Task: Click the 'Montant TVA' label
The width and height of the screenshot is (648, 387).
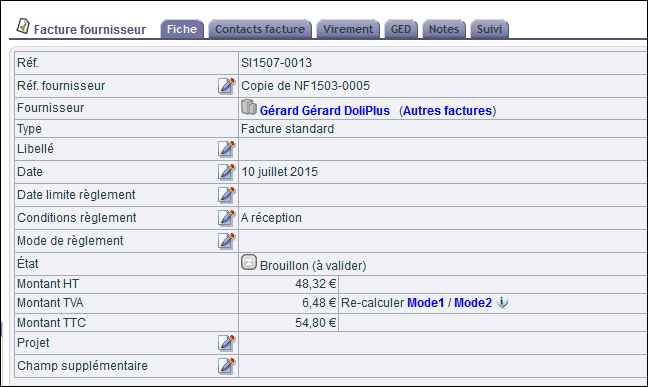Action: pos(50,303)
